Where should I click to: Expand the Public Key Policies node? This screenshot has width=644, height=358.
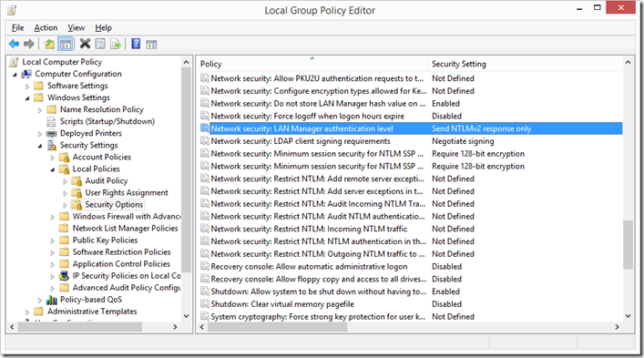[x=53, y=241]
